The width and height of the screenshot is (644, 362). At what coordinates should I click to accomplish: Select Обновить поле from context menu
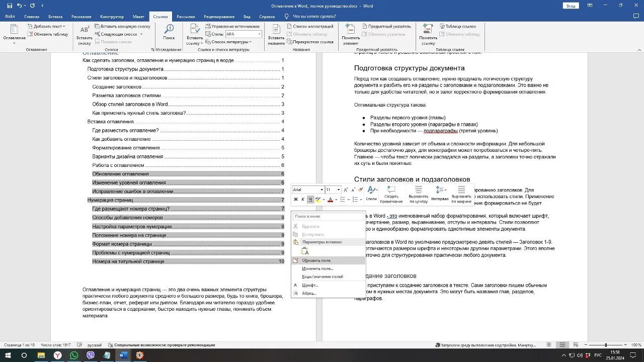(x=316, y=260)
